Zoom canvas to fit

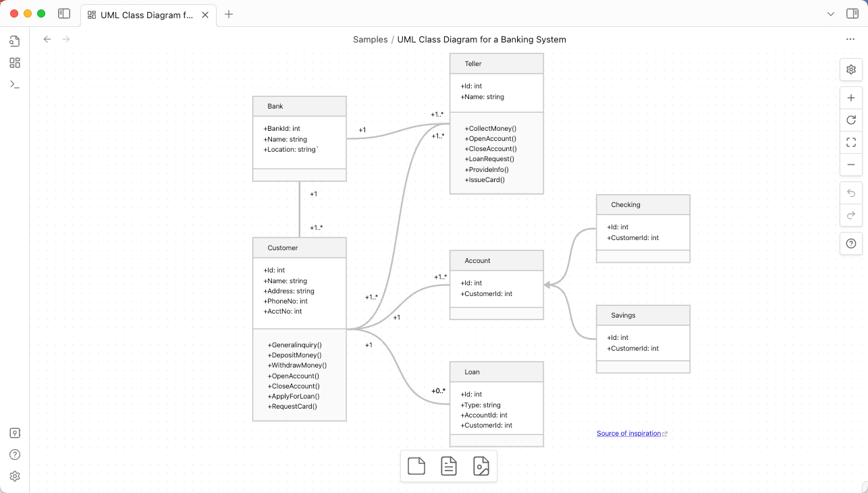pyautogui.click(x=851, y=142)
